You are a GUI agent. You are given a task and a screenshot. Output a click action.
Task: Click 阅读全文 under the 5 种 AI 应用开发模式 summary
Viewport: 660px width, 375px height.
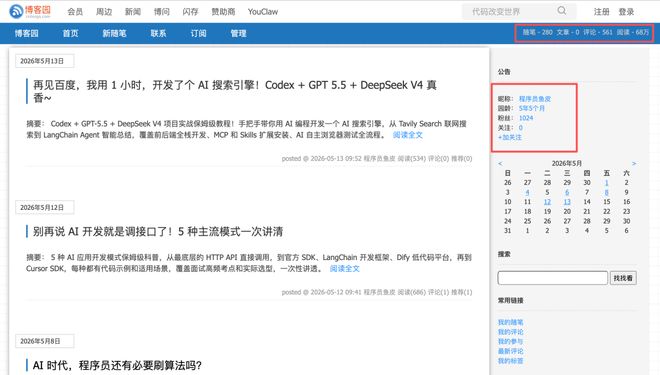pos(344,269)
